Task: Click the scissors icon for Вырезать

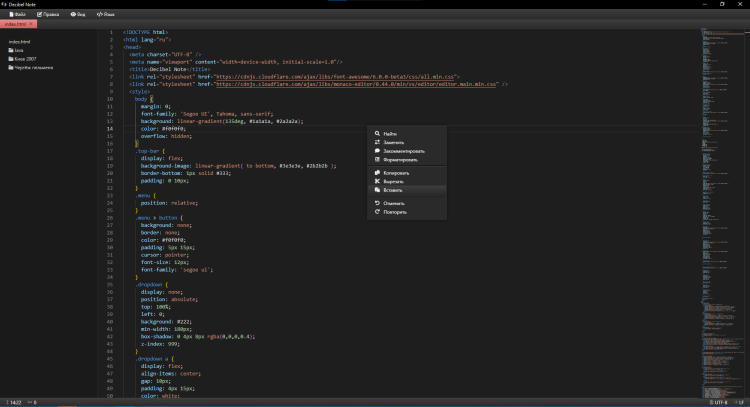Action: (x=376, y=181)
